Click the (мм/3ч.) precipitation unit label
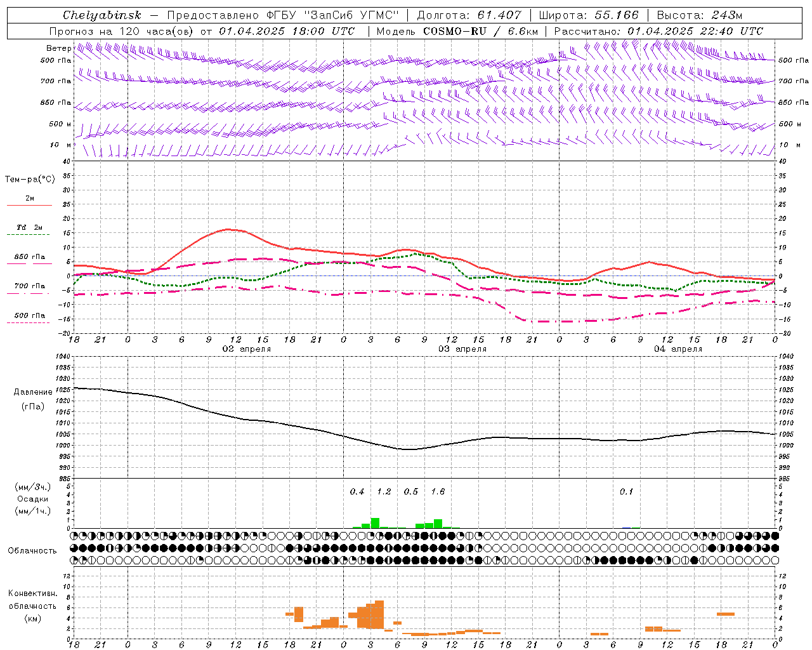The height and width of the screenshot is (650, 812). (x=33, y=487)
